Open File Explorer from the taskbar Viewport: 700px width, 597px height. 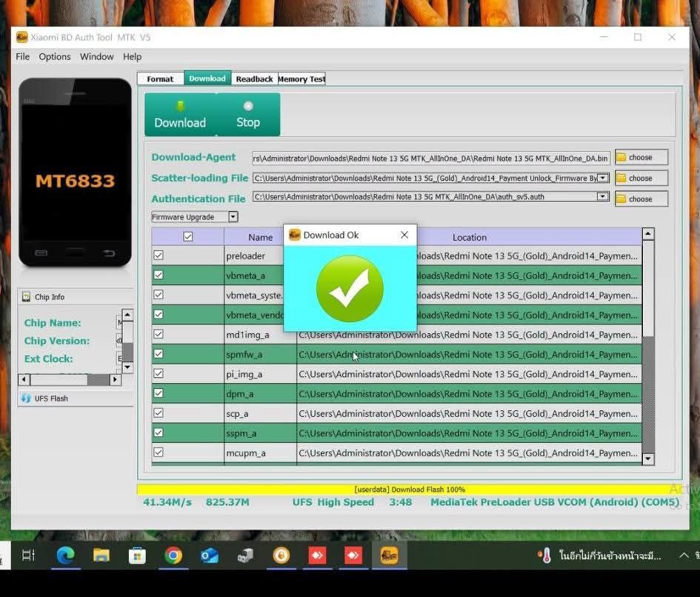[101, 556]
